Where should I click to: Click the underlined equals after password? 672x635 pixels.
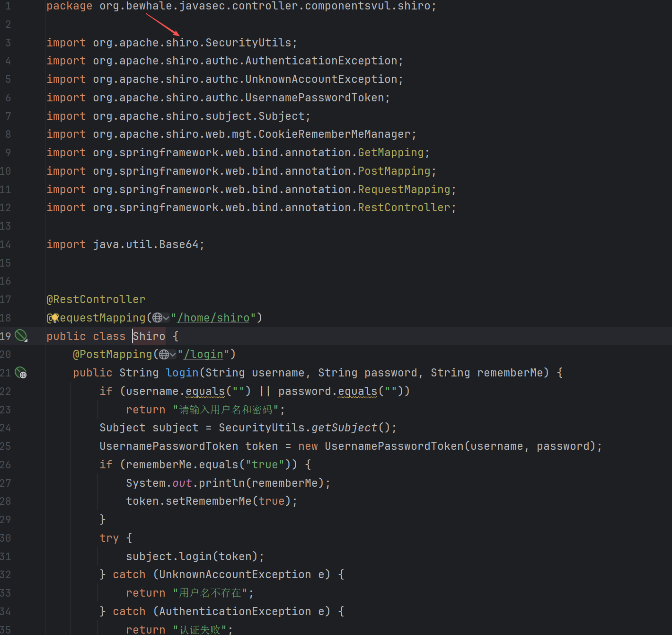click(358, 391)
